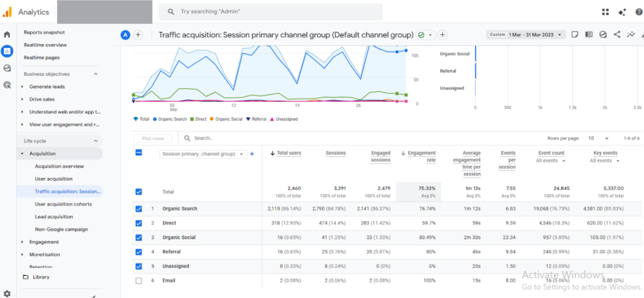Open User acquisition report
The image size is (644, 298).
click(x=53, y=179)
